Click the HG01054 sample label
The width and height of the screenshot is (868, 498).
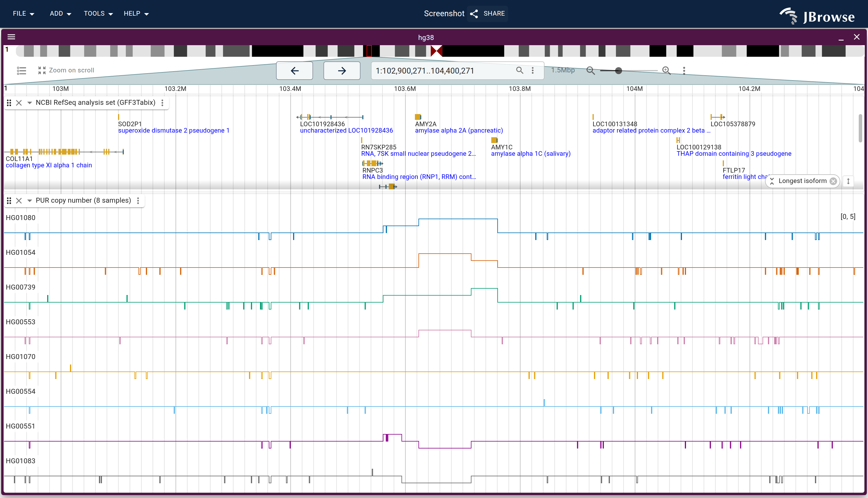tap(21, 252)
